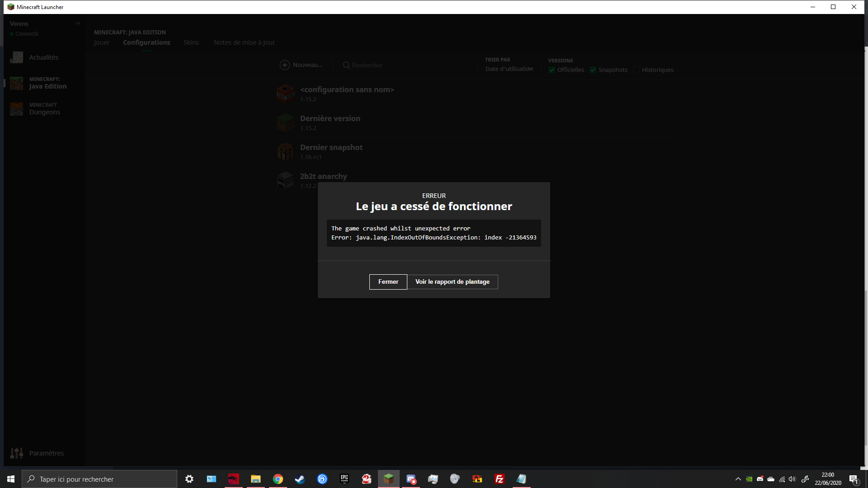Open Uplay from the taskbar

point(322,479)
